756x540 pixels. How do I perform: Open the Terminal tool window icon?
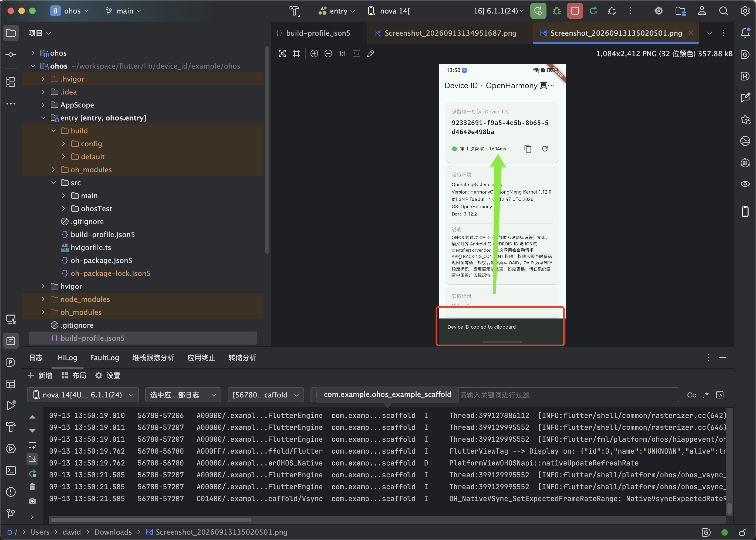tap(11, 470)
